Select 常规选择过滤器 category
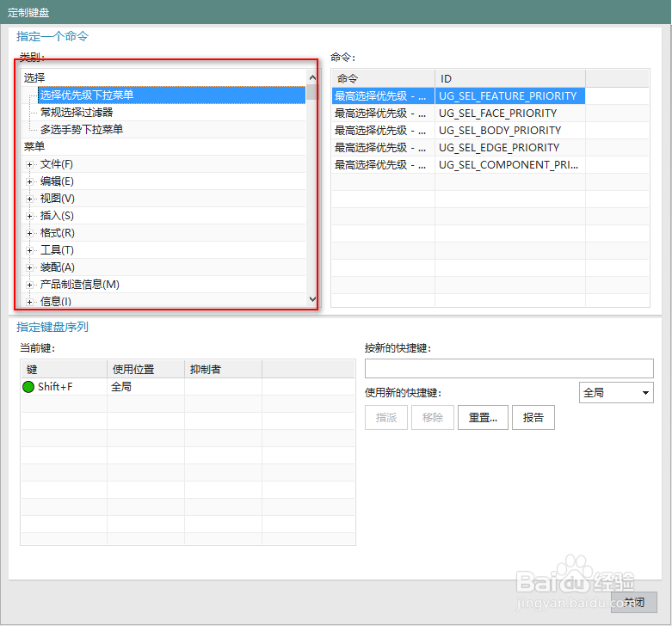Viewport: 672px width, 626px height. 77,112
